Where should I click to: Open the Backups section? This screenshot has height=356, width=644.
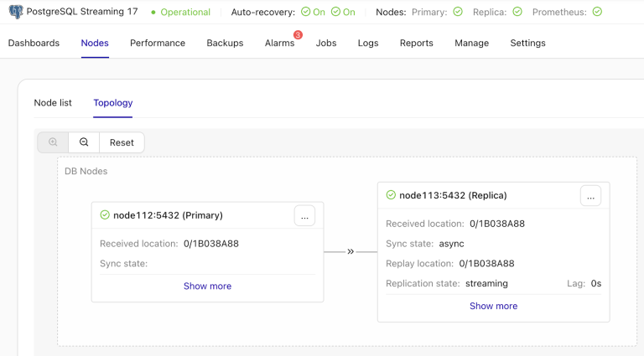click(x=225, y=43)
